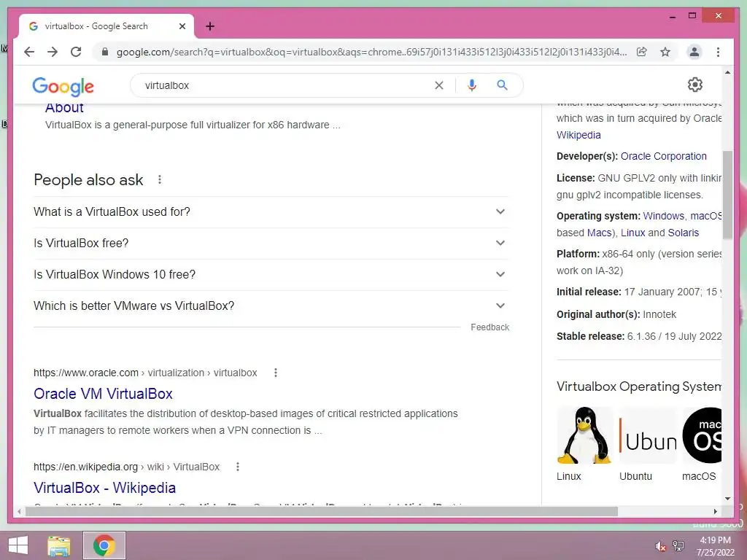Open Windows Start button
The width and height of the screenshot is (747, 560).
click(18, 545)
